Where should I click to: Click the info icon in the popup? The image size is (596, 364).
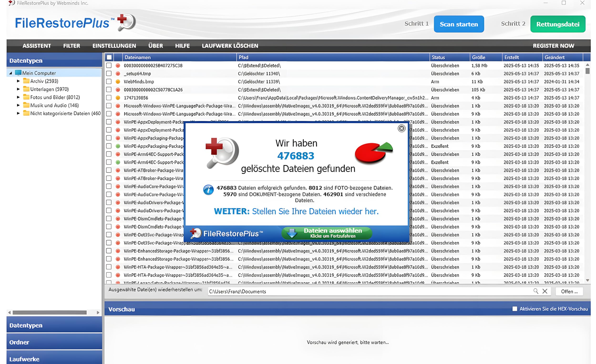pyautogui.click(x=208, y=190)
